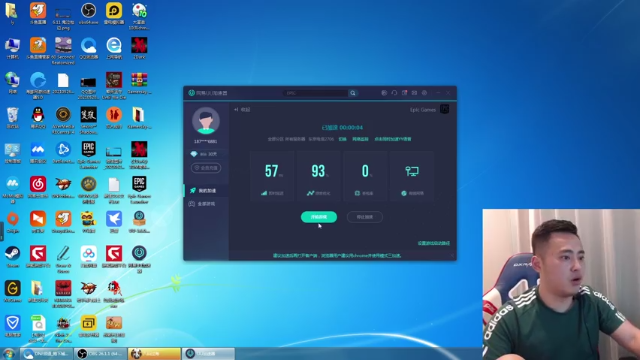
Task: Click the set game launch path link
Action: point(433,243)
